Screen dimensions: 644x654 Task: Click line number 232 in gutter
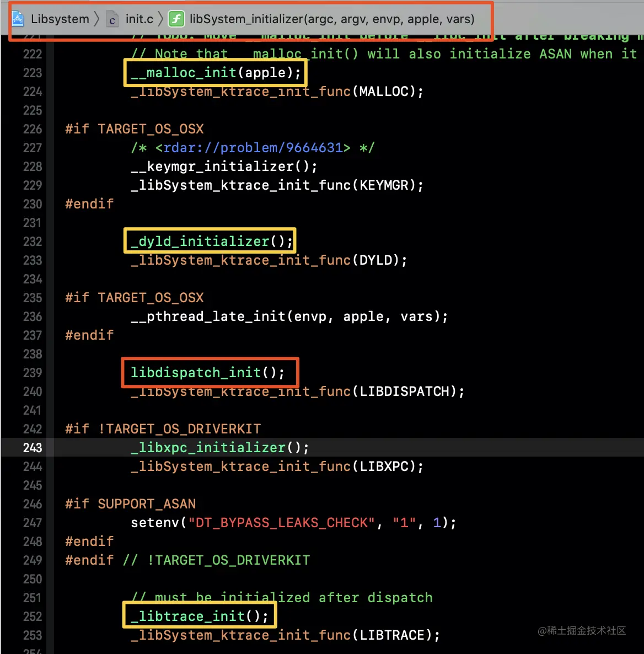coord(33,242)
